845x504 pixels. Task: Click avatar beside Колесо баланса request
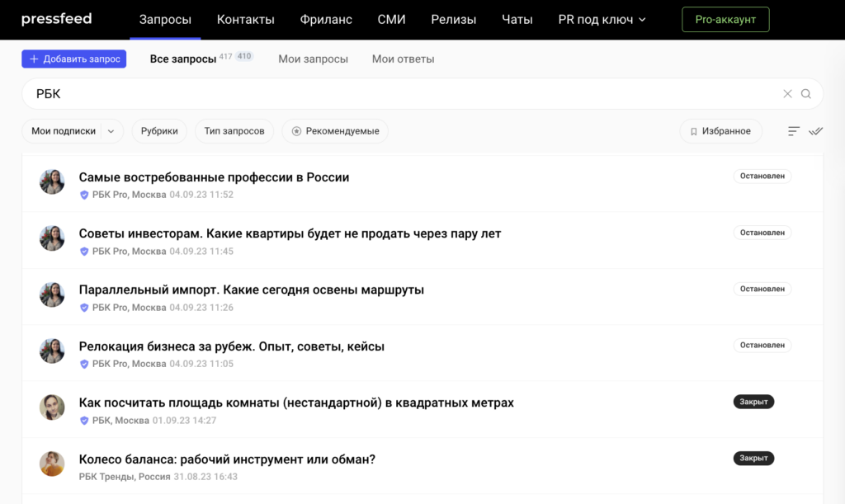coord(52,464)
